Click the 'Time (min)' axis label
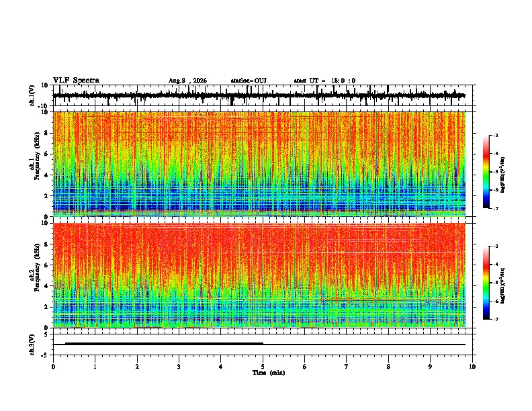Viewport: 532px width, 411px height. tap(269, 373)
